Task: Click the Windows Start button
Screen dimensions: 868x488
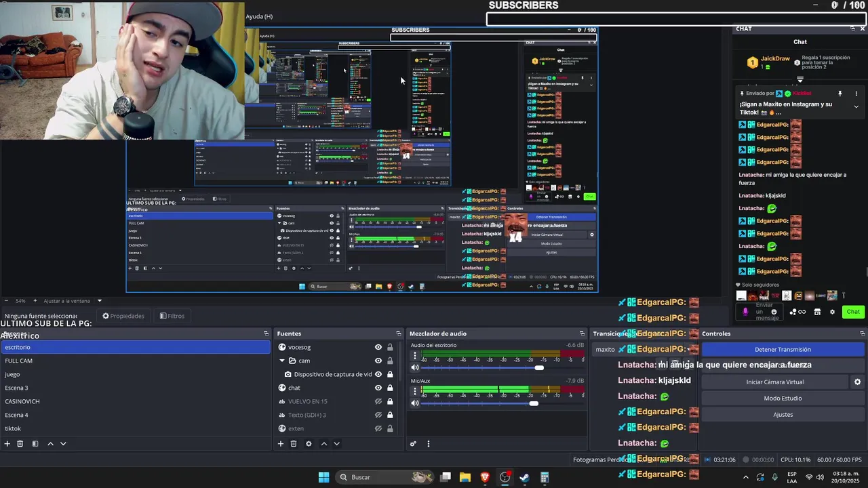Action: click(323, 477)
